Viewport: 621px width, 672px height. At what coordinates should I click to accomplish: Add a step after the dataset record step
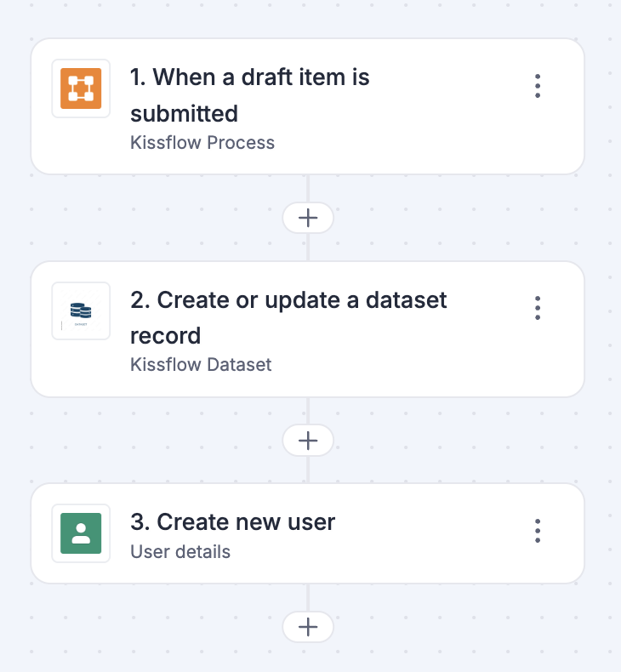coord(308,441)
